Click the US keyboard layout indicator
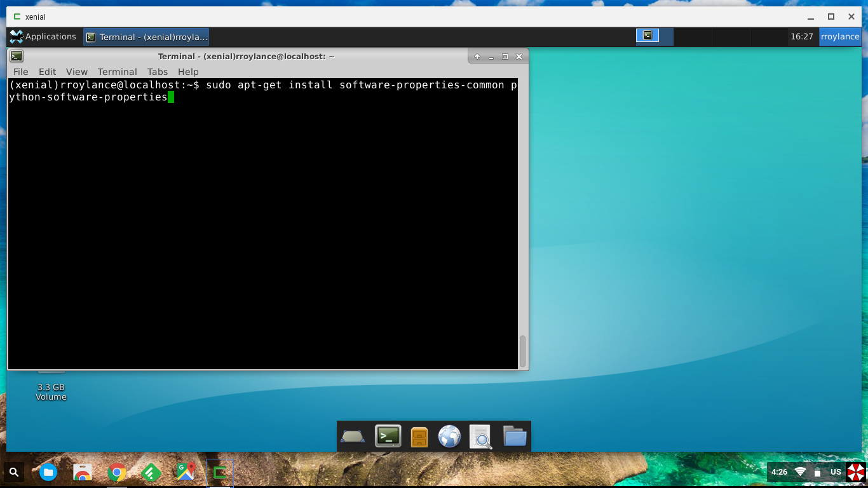 click(836, 472)
